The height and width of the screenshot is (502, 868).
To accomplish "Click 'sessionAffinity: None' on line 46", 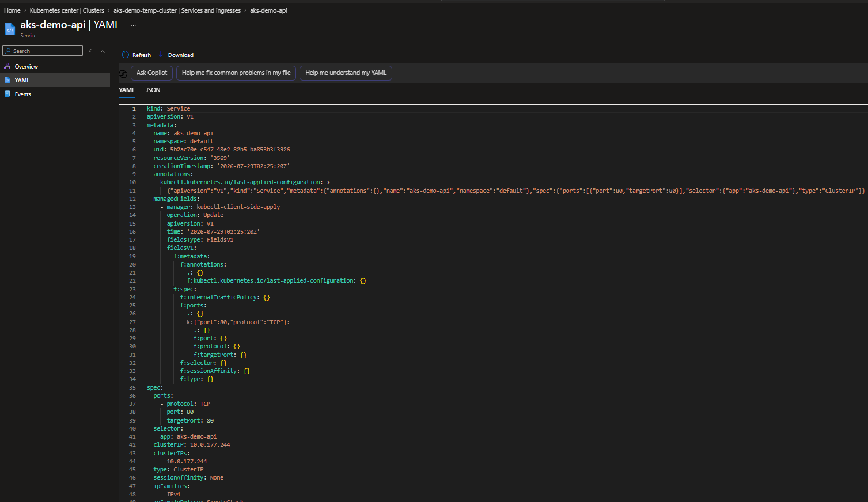I will pos(188,477).
